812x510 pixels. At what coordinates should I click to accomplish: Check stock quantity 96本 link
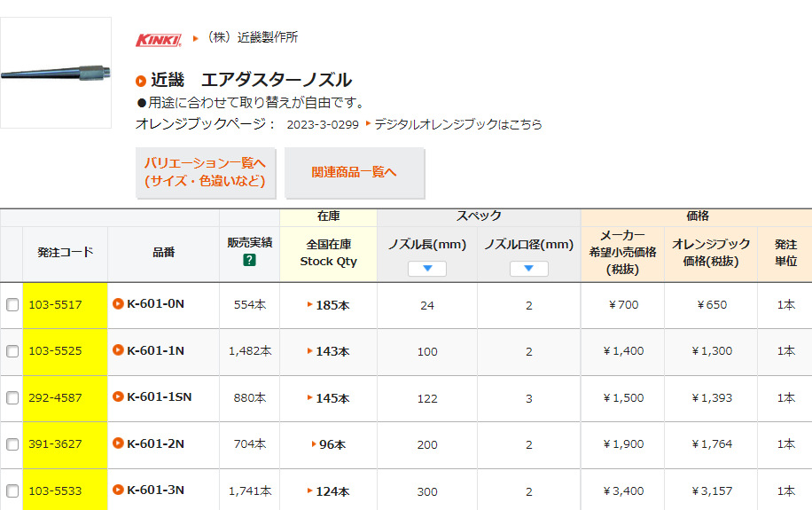332,444
